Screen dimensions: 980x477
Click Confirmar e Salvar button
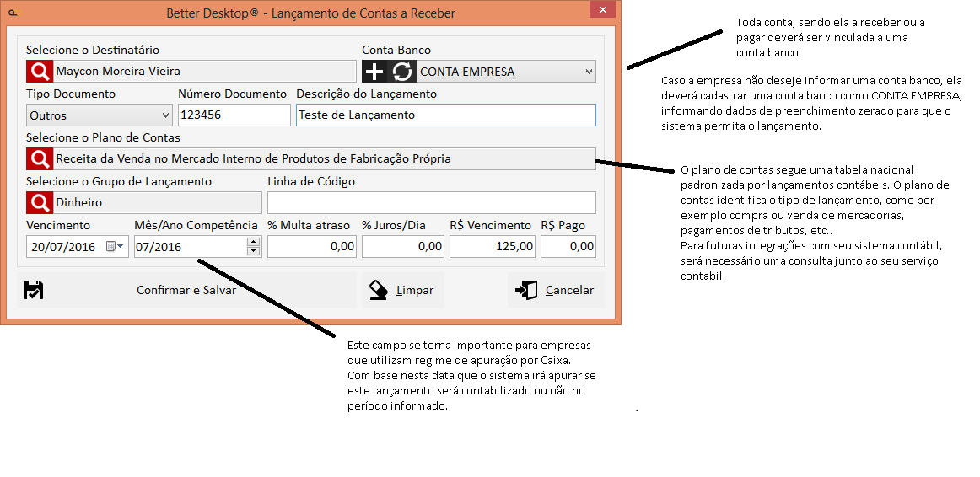click(x=186, y=290)
